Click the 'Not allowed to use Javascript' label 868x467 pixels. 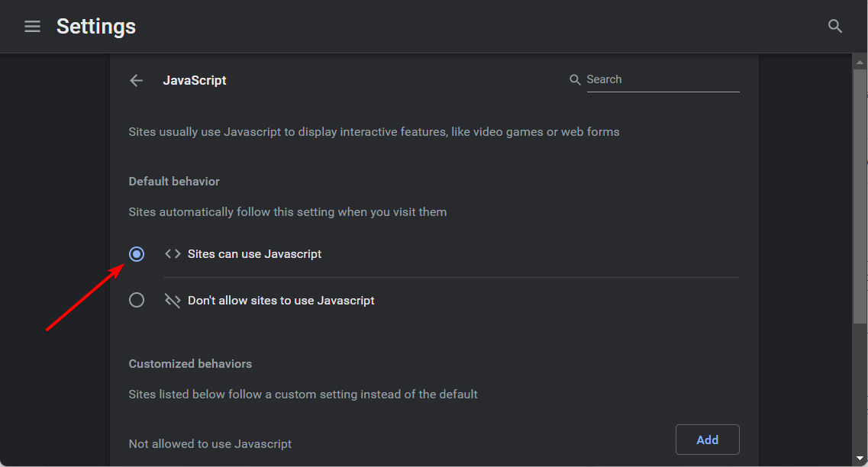tap(210, 443)
